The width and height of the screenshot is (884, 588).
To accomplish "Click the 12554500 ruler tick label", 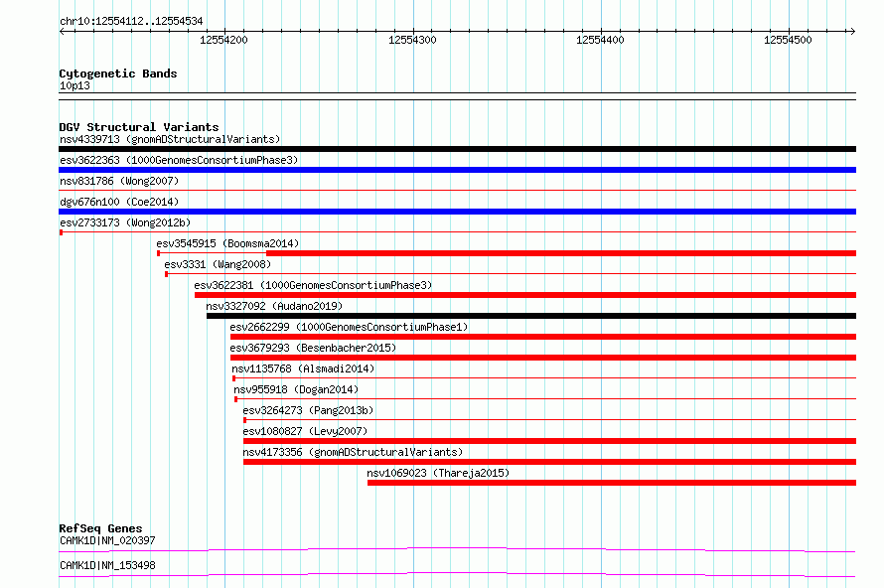I will tap(788, 40).
